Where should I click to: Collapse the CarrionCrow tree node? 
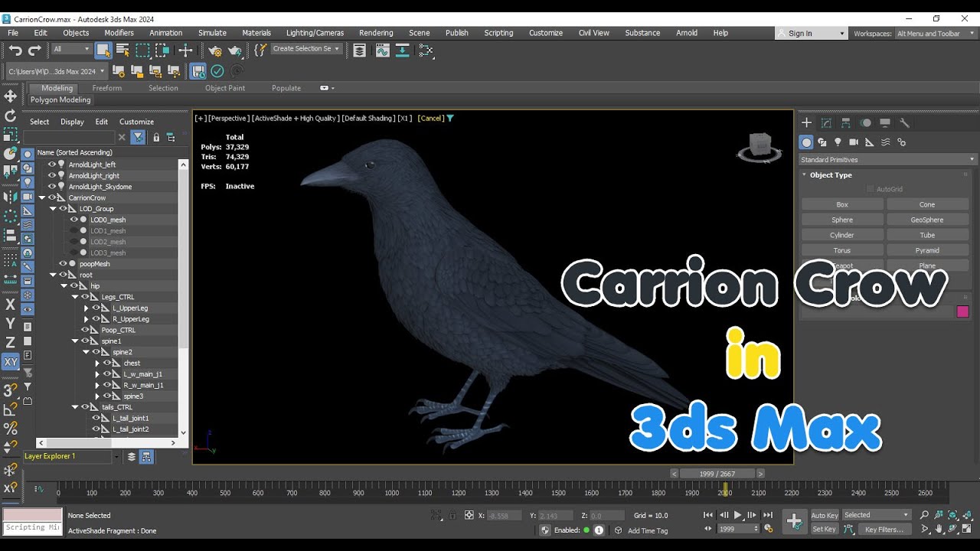point(42,198)
